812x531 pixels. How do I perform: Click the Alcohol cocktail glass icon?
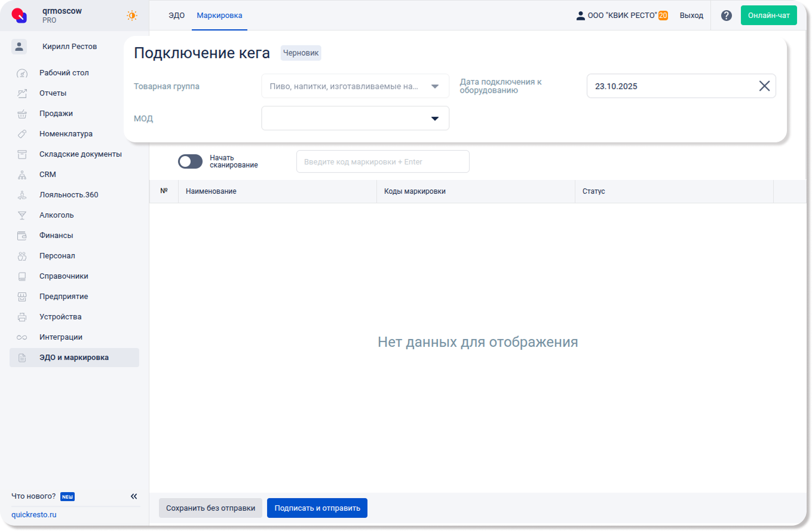22,215
